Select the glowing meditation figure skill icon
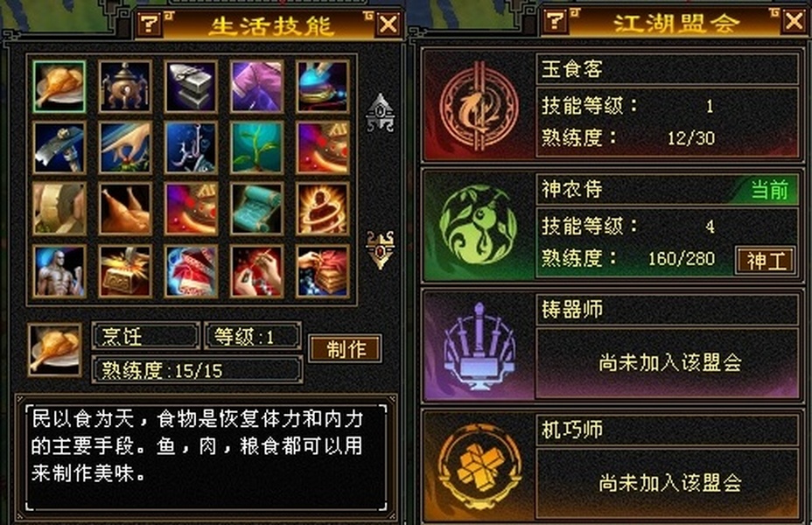Screen dimensions: 812x525 click(323, 208)
